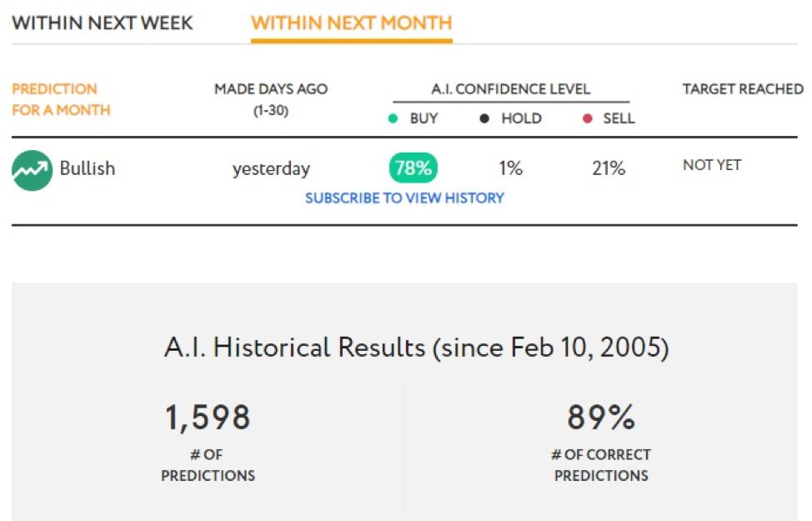
Task: Click the Target Reached column header
Action: 743,89
